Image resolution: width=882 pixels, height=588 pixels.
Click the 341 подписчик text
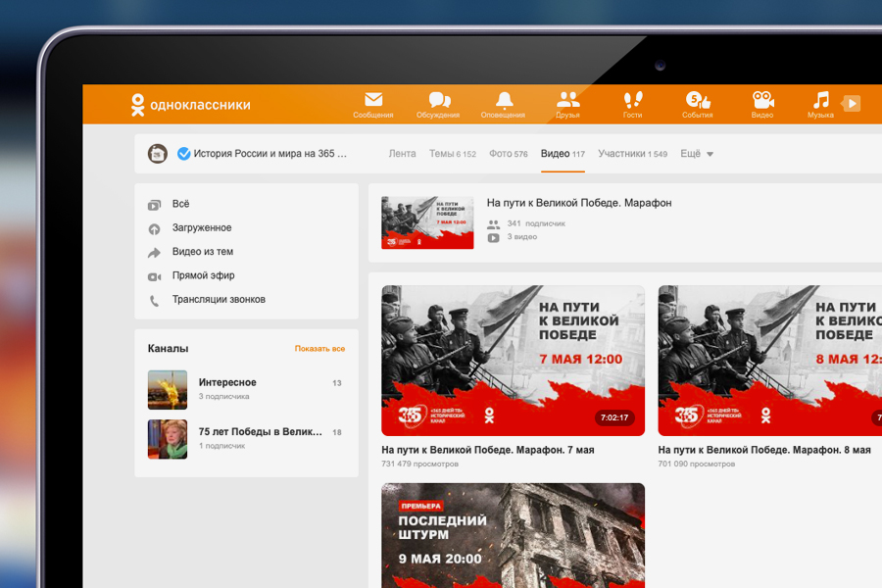pyautogui.click(x=536, y=223)
